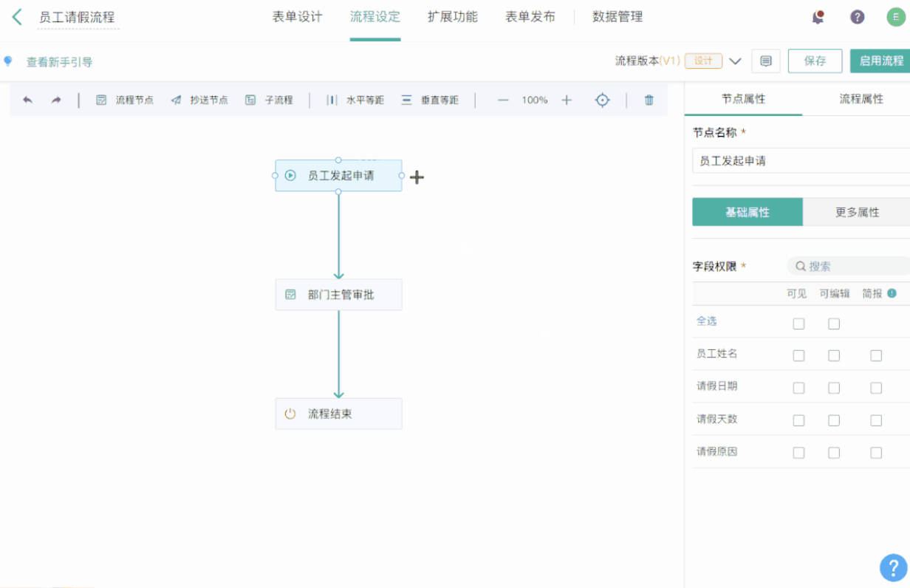The image size is (910, 588).
Task: Zoom in with the plus icon
Action: [x=567, y=100]
